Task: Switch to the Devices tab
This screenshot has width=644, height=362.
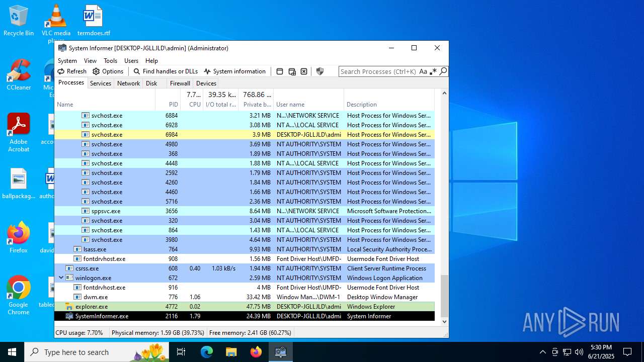Action: click(x=206, y=83)
